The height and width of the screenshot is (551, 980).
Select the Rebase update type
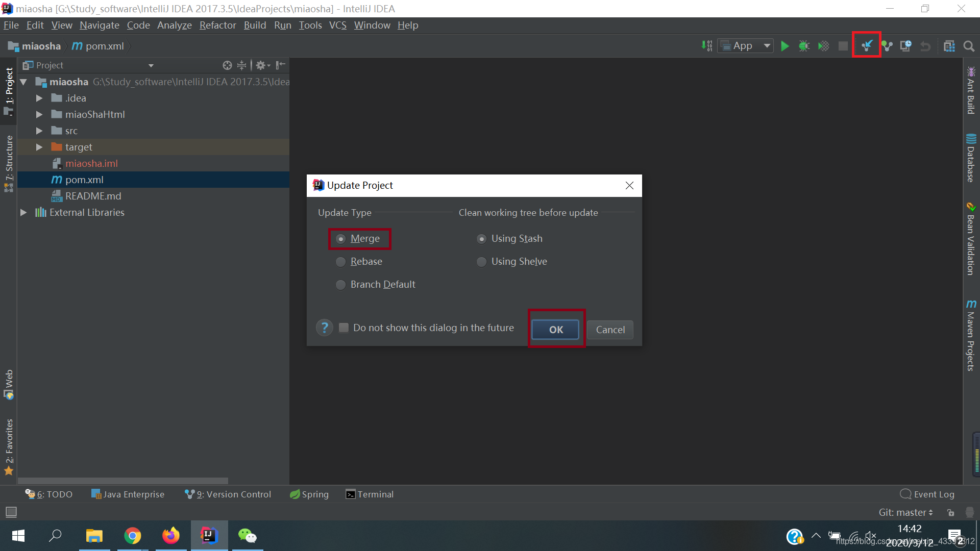(359, 262)
